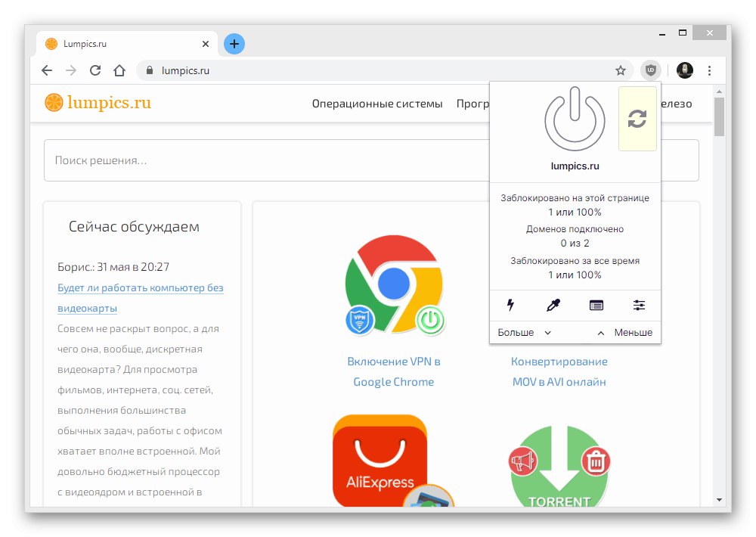
Task: Open a new tab with plus button
Action: 234,44
